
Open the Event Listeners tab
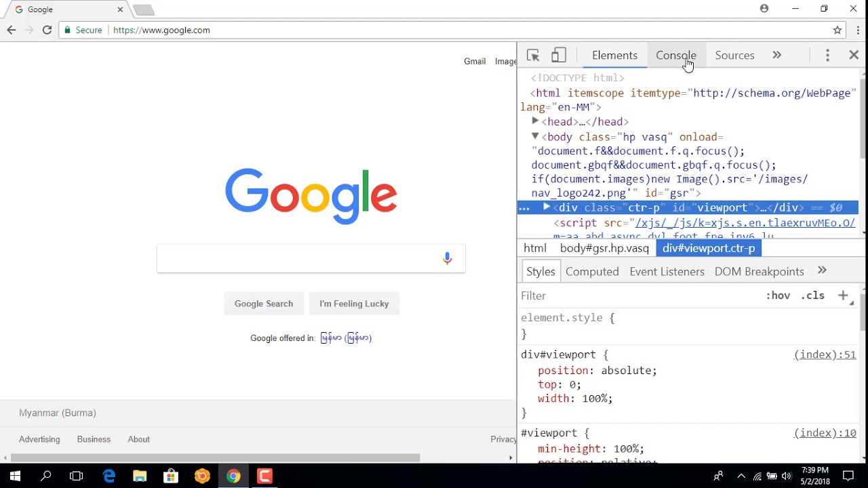(x=667, y=271)
